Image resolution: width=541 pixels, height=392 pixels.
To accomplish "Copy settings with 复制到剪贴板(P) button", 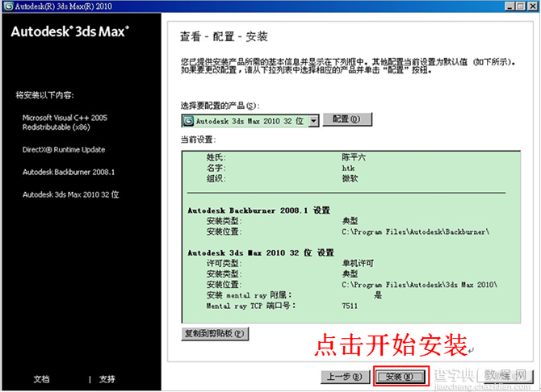I will [215, 333].
